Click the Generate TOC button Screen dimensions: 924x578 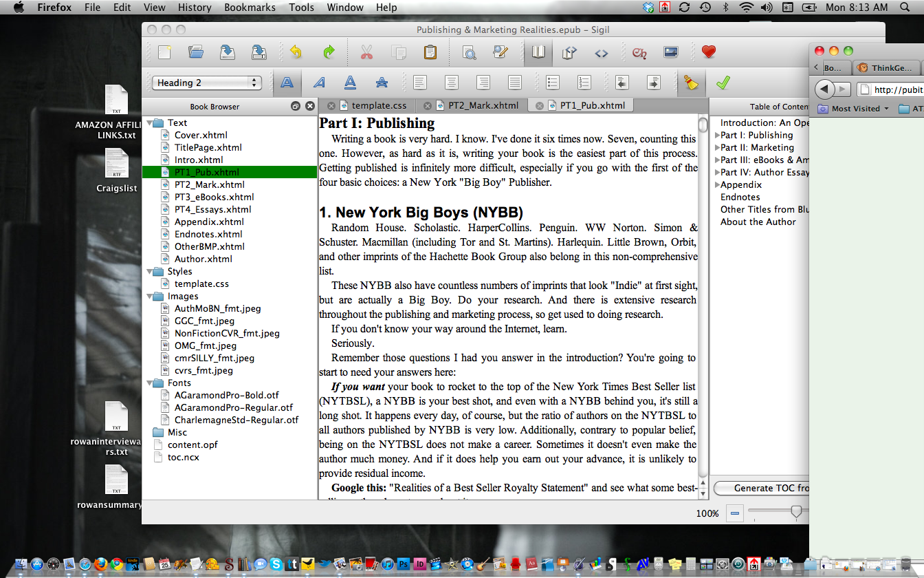tap(762, 488)
